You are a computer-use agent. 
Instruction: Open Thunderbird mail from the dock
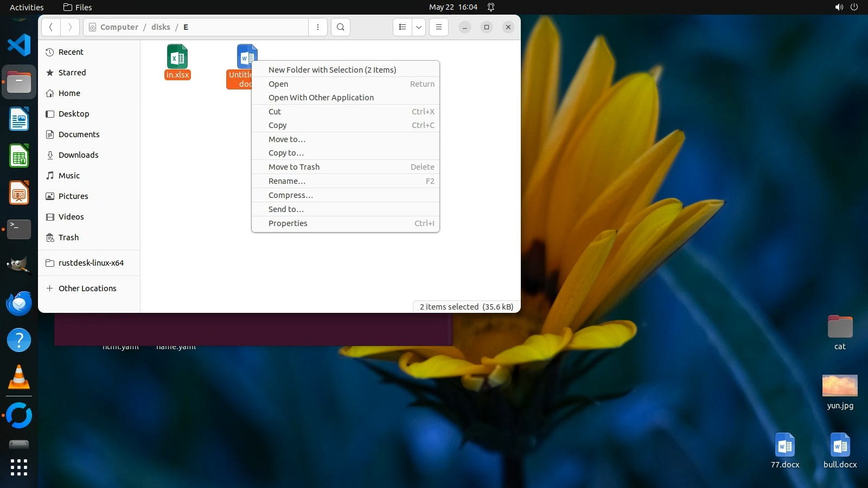(x=19, y=303)
